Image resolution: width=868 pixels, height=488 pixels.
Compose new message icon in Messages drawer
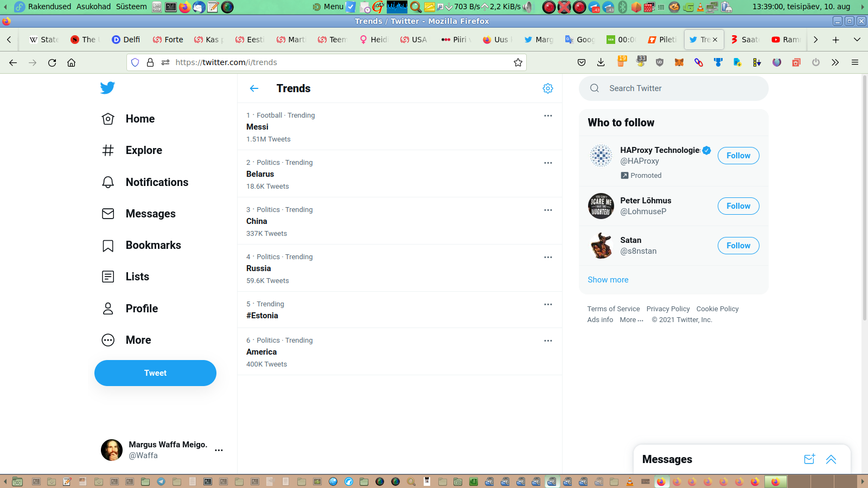tap(809, 459)
